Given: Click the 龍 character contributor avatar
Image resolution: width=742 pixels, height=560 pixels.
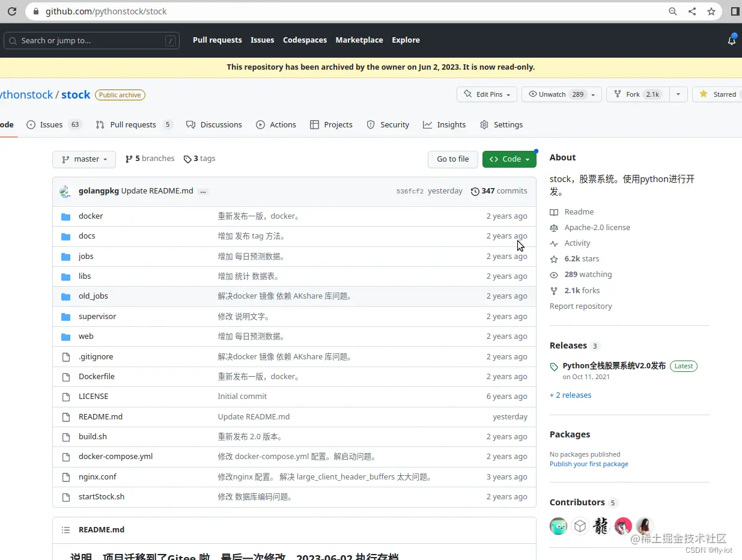Looking at the screenshot, I should 601,526.
